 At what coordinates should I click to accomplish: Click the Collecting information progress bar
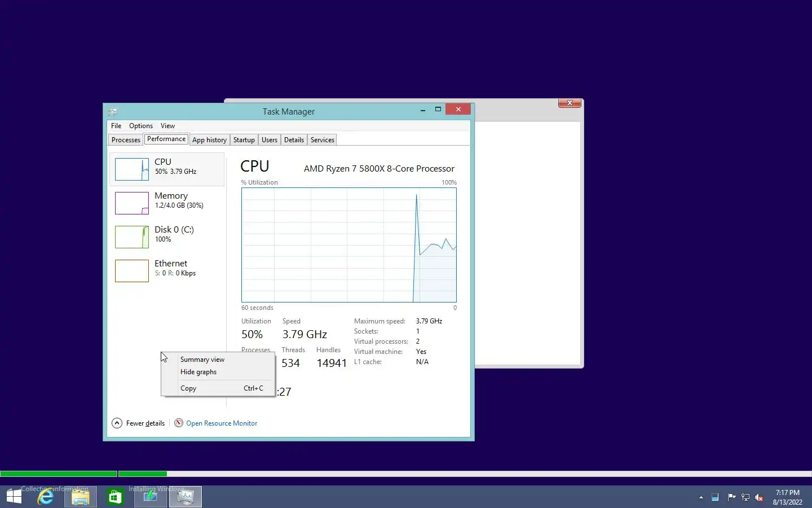click(x=59, y=474)
